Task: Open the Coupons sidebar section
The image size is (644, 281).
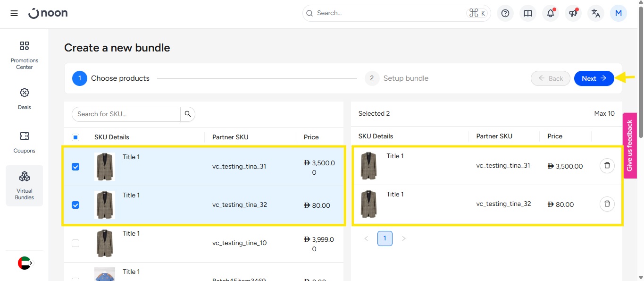Action: pos(25,142)
